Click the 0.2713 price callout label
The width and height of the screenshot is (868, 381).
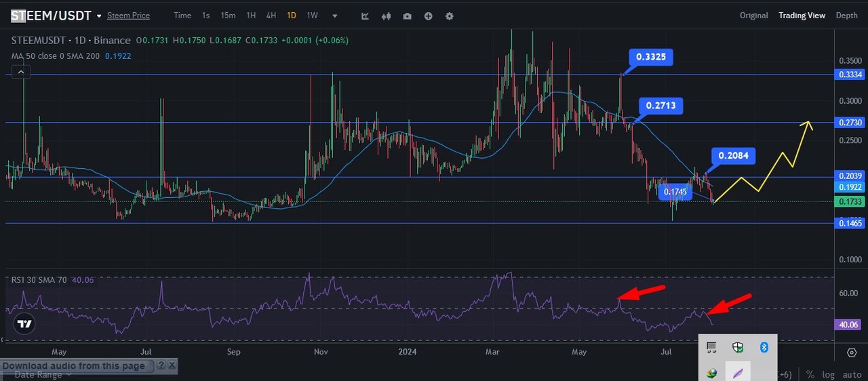click(660, 106)
